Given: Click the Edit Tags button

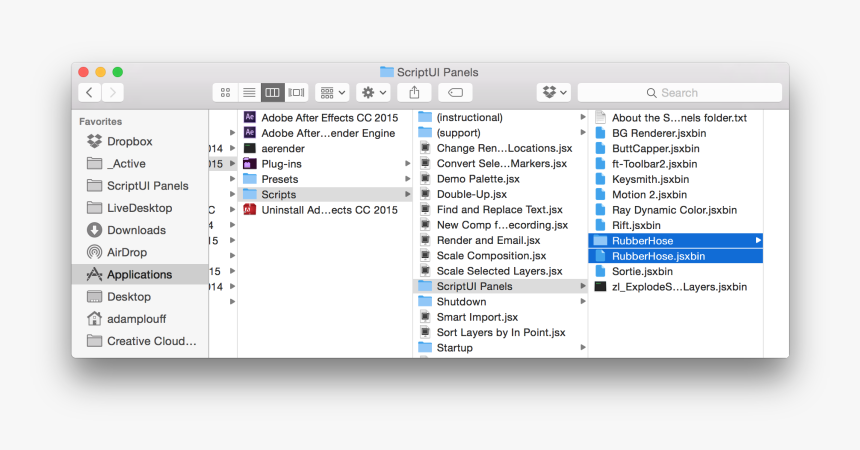Looking at the screenshot, I should (455, 93).
